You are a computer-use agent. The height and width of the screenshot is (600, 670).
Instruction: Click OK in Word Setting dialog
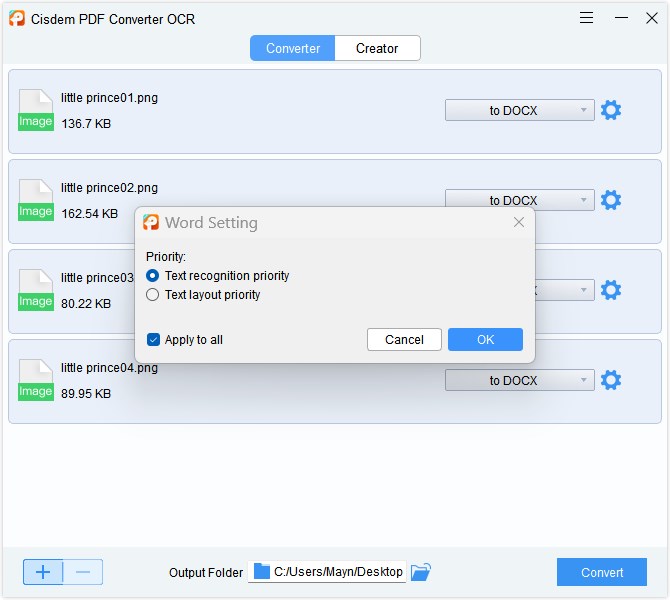tap(485, 340)
